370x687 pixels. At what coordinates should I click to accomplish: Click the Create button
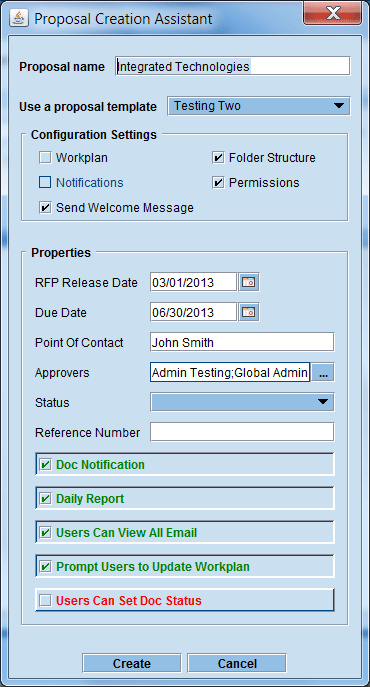click(x=132, y=663)
